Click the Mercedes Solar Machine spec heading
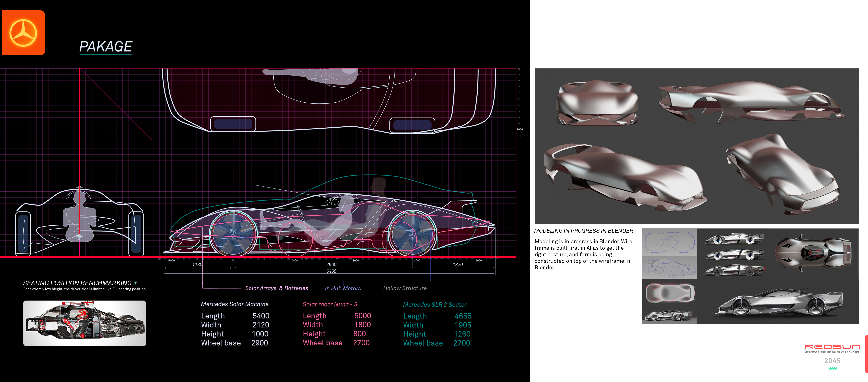Viewport: 868px width, 382px height. (235, 304)
